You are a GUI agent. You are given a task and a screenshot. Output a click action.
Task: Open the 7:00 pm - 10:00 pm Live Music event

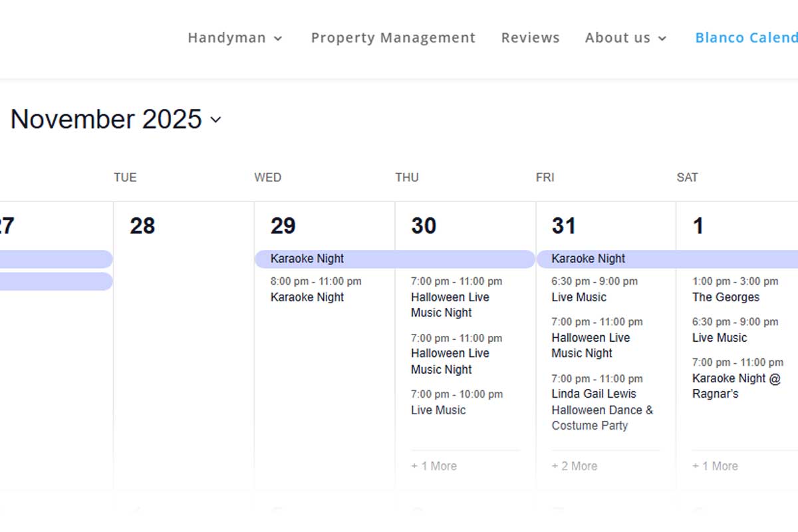(438, 410)
